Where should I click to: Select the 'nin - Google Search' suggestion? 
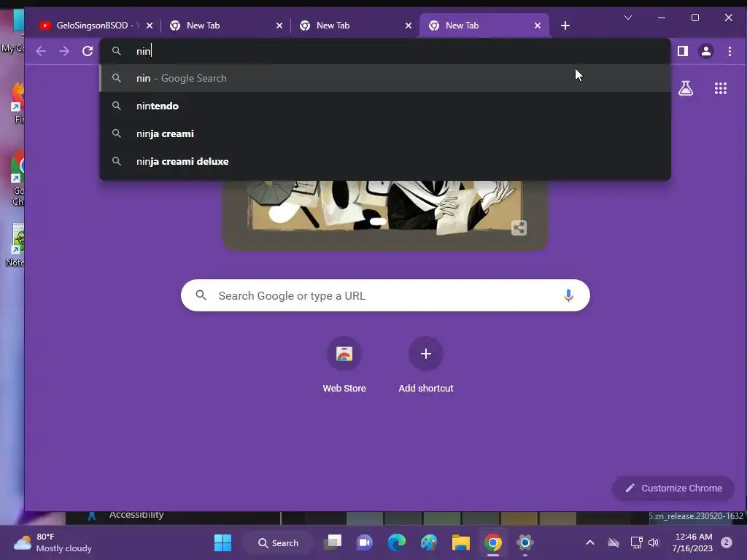click(385, 78)
